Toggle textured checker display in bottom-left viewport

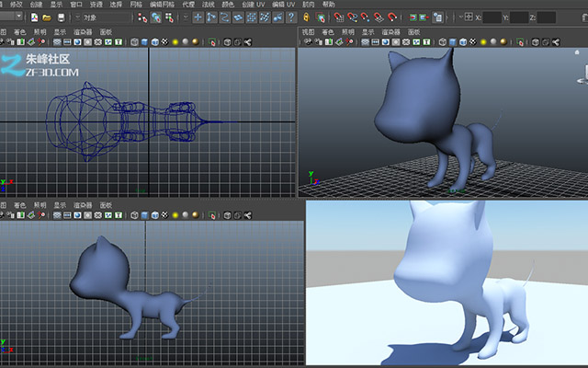165,215
